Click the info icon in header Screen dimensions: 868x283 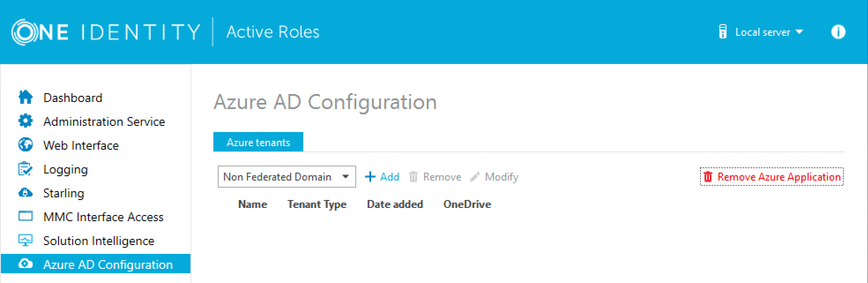(x=838, y=32)
